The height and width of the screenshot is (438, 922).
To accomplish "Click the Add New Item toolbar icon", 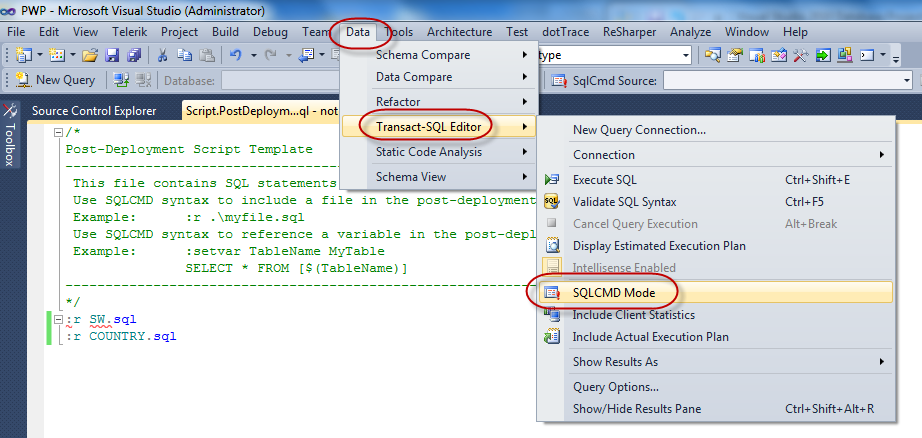I will click(57, 55).
